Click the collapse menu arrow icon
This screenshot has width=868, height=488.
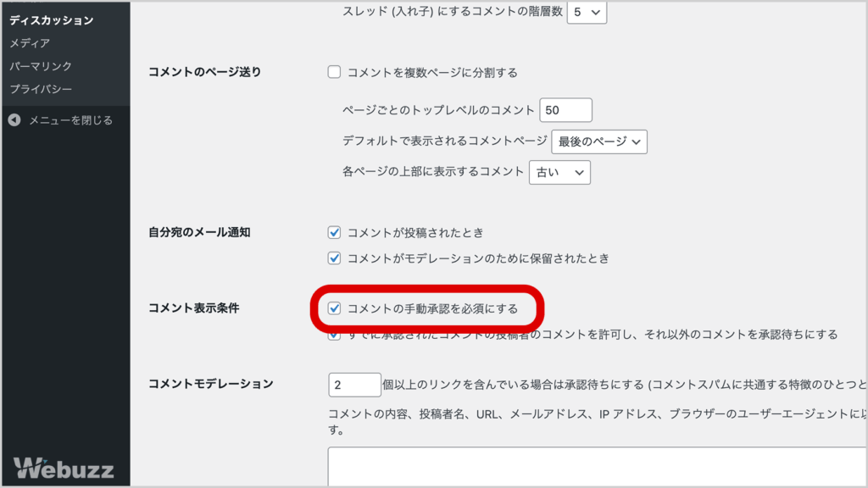[14, 120]
